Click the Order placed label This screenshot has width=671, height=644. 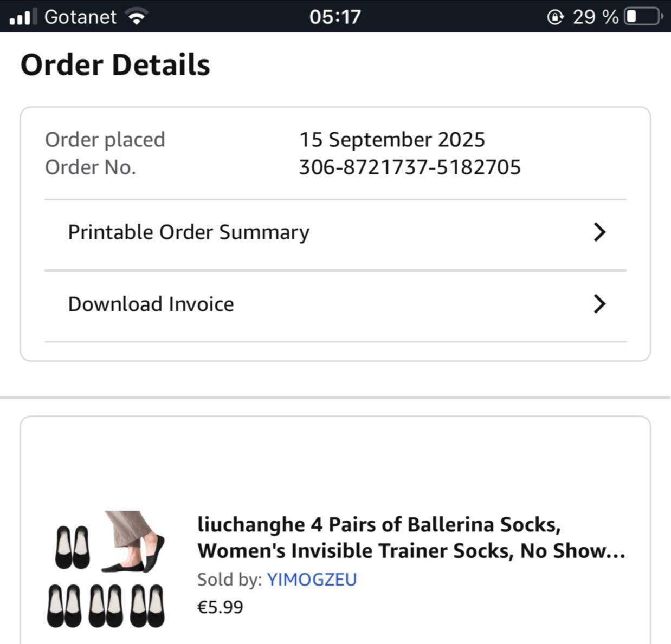coord(105,140)
